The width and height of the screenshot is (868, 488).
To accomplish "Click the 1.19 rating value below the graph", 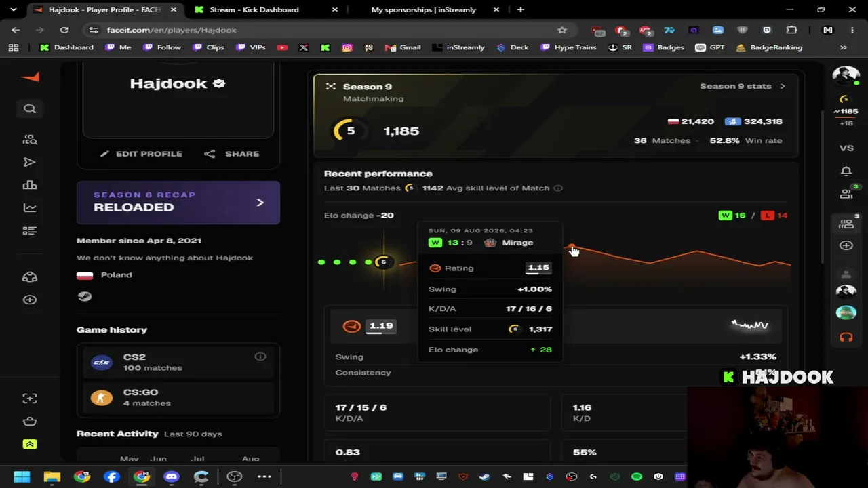I will tap(381, 326).
